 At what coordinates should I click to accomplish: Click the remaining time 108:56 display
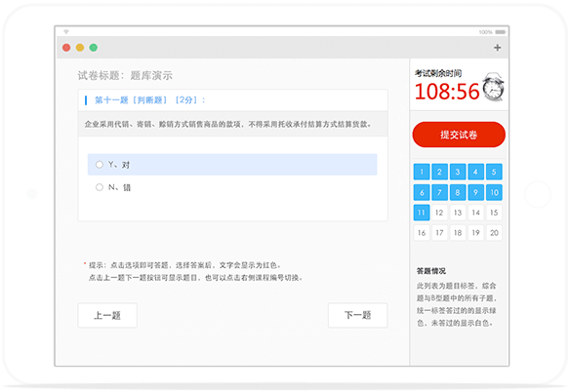coord(447,92)
